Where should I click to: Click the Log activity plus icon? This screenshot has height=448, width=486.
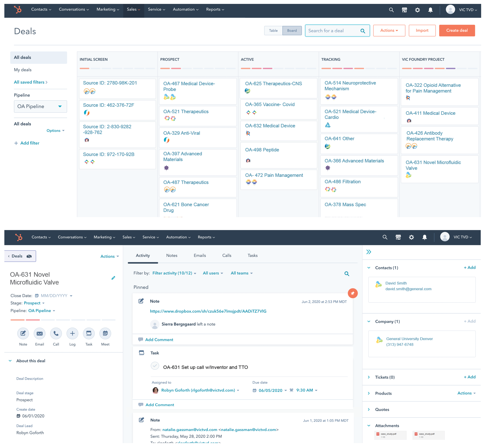coord(72,333)
